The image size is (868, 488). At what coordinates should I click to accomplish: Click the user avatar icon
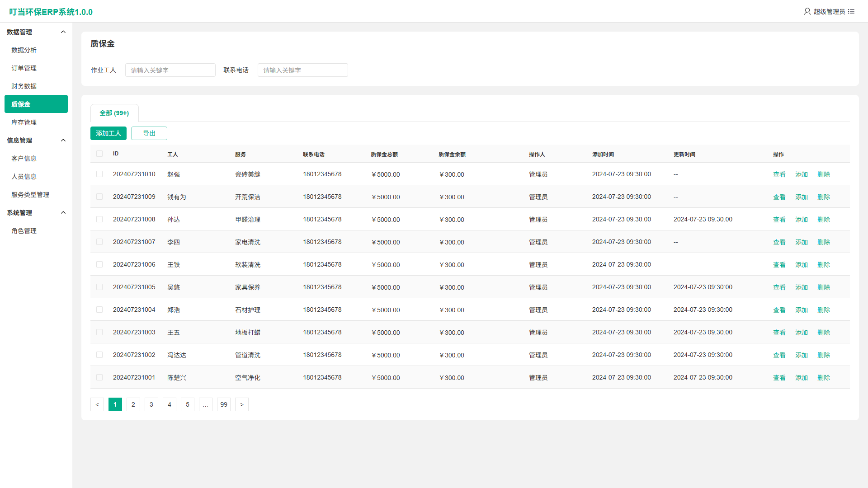coord(807,11)
